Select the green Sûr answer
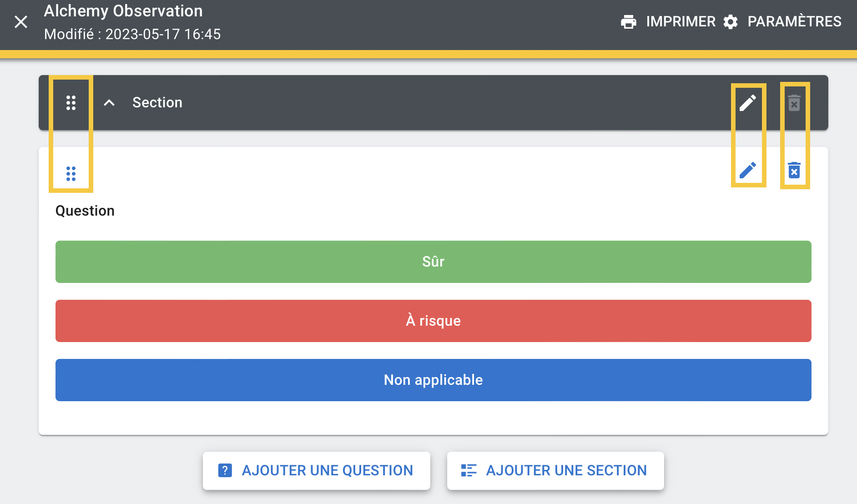 click(x=433, y=262)
